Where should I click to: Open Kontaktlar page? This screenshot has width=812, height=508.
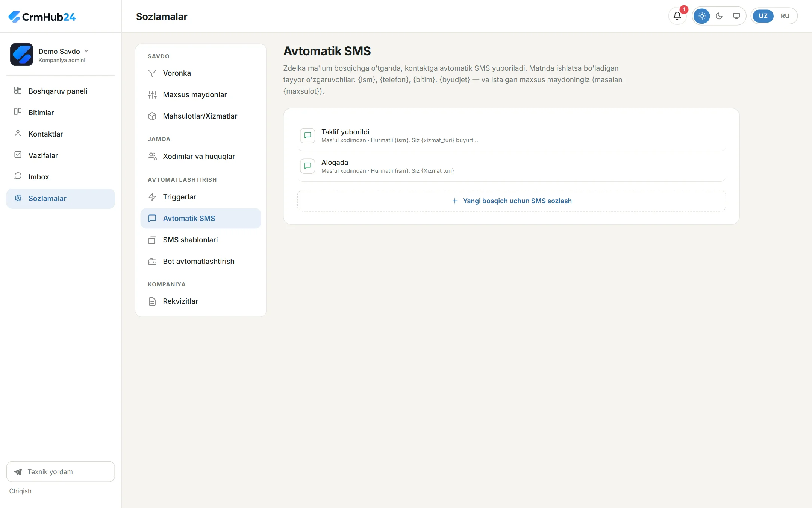[x=61, y=134]
